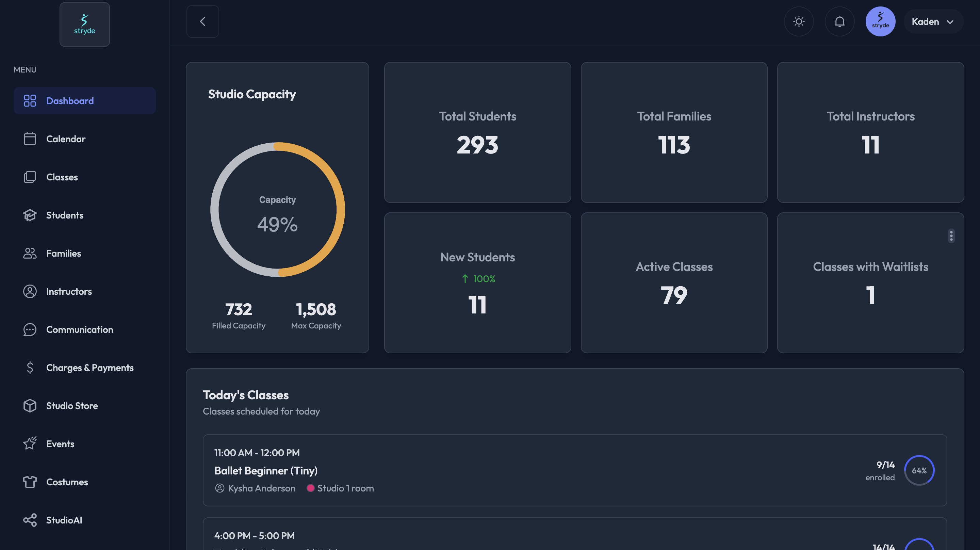The image size is (980, 550).
Task: Click the 49% studio capacity ring
Action: pyautogui.click(x=277, y=209)
